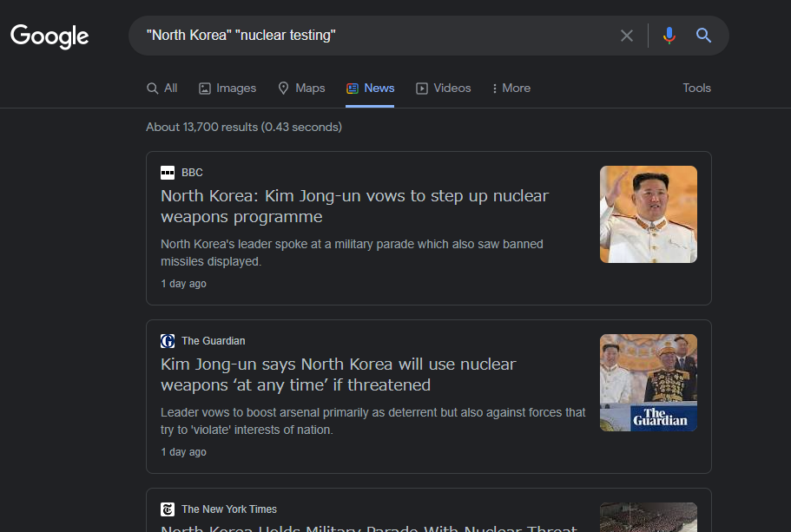Switch to the All tab

[x=161, y=89]
